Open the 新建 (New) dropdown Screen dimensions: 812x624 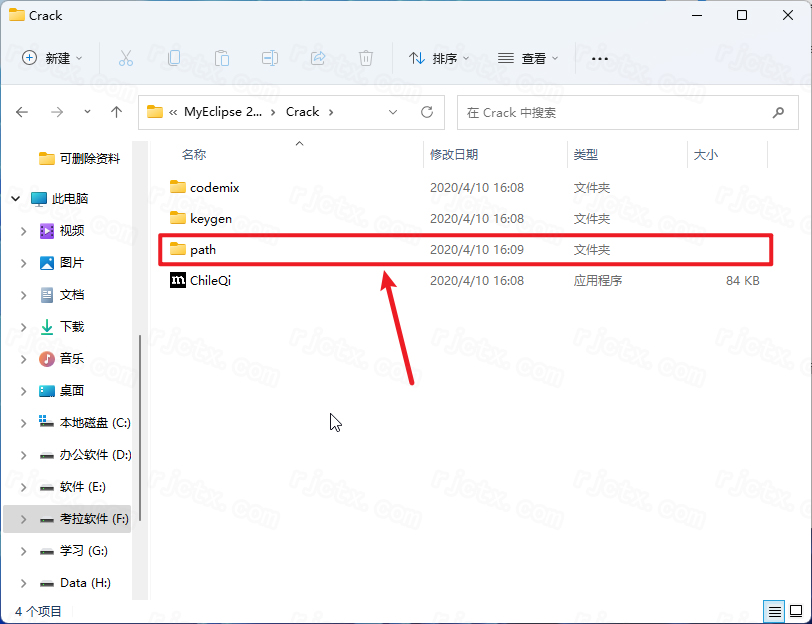tap(53, 58)
